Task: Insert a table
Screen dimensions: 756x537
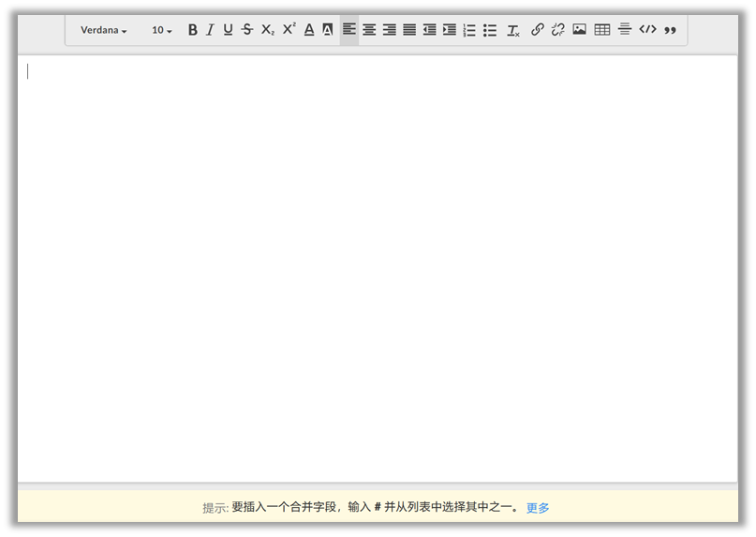Action: (602, 30)
